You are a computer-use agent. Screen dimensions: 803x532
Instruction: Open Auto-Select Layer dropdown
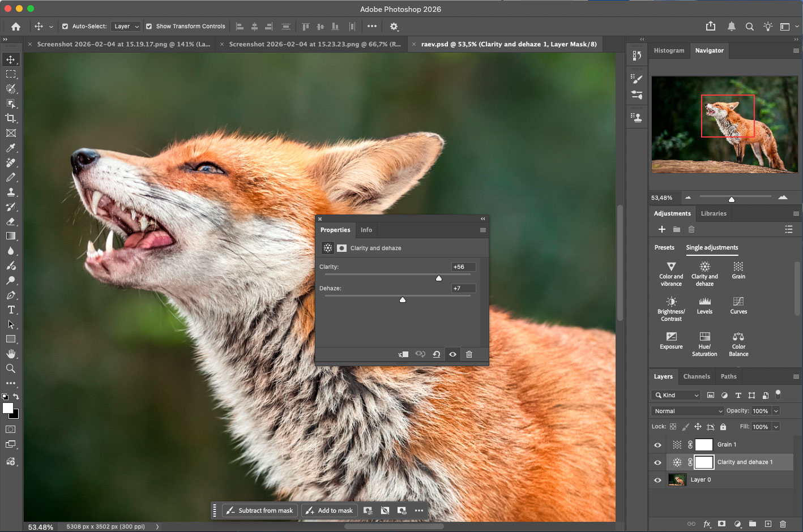pyautogui.click(x=126, y=27)
